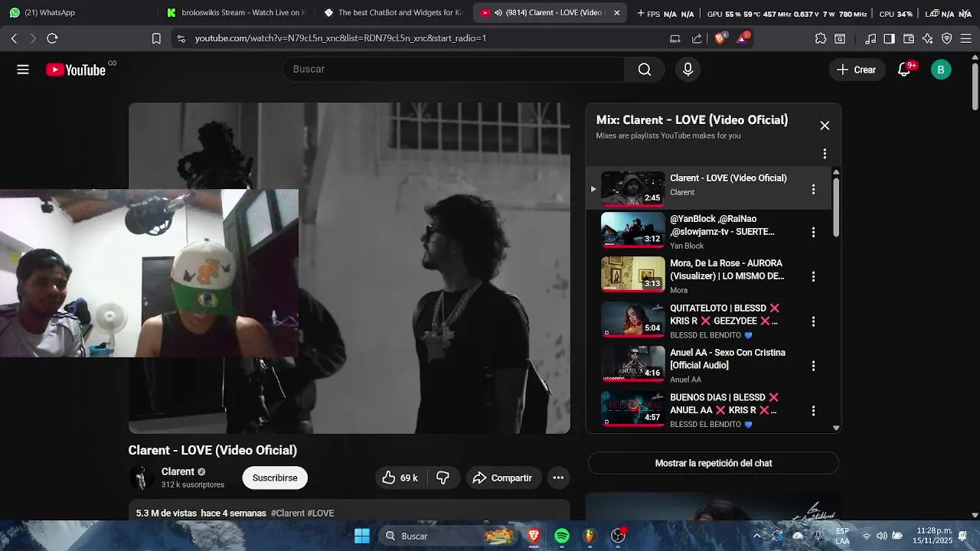The width and height of the screenshot is (980, 551).
Task: Go to the YouTube home logo
Action: (x=76, y=70)
